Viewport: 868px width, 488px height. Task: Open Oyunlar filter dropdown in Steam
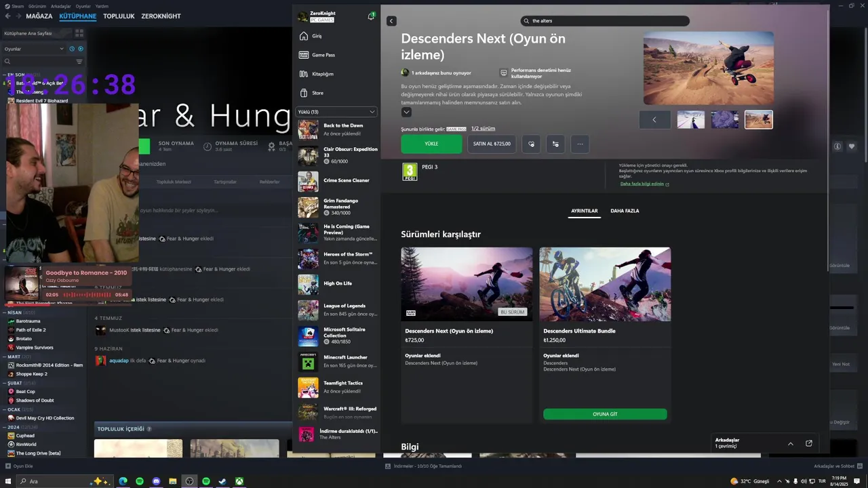pyautogui.click(x=34, y=49)
